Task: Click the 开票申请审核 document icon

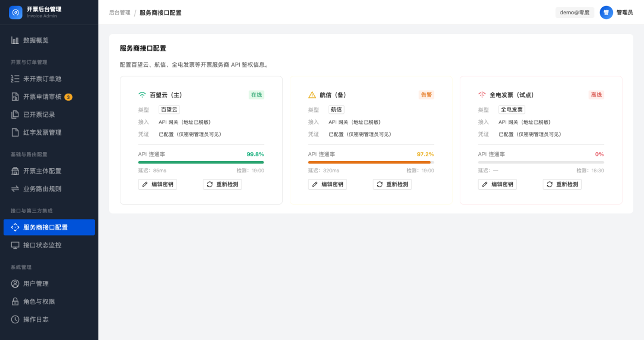Action: (15, 97)
